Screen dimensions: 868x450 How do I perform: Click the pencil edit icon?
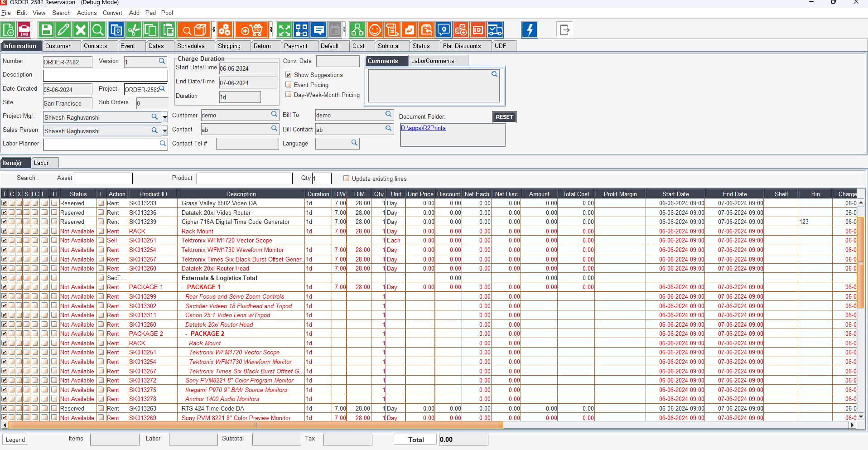[x=63, y=30]
